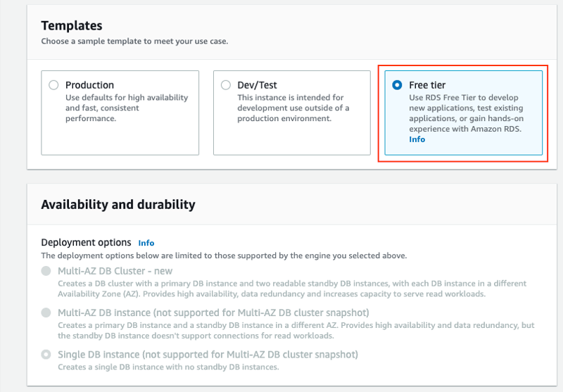
Task: Select Multi-AZ DB Cluster - new radio
Action: tap(46, 271)
